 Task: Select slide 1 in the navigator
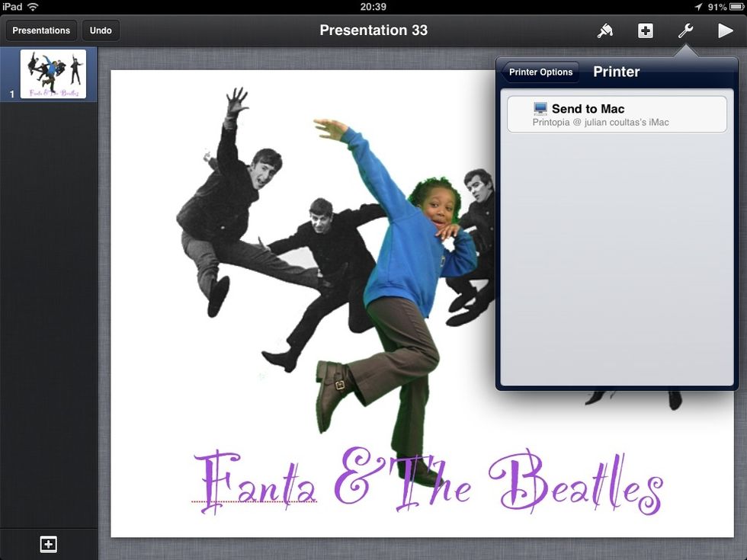point(53,73)
